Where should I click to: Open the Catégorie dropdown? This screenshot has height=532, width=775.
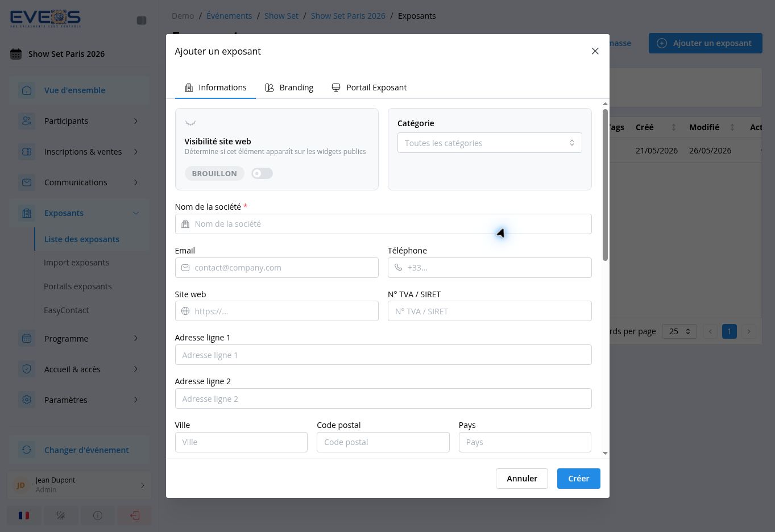[x=490, y=143]
